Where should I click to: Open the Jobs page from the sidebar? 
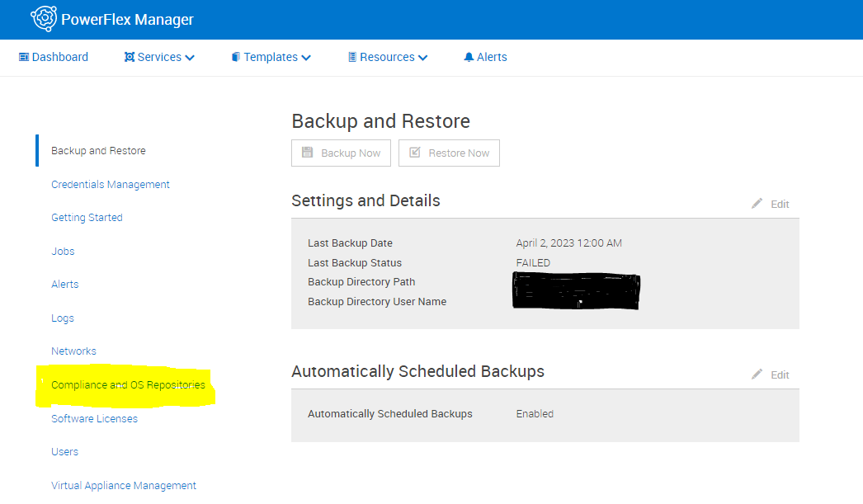pyautogui.click(x=63, y=251)
